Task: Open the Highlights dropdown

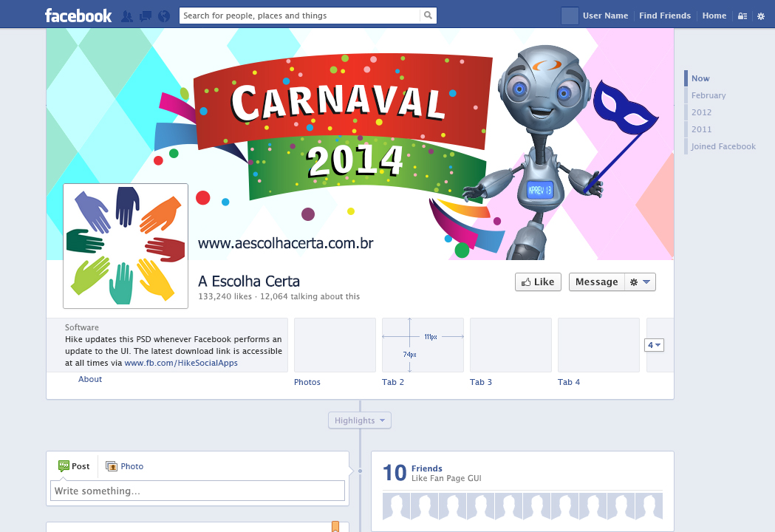Action: point(360,420)
